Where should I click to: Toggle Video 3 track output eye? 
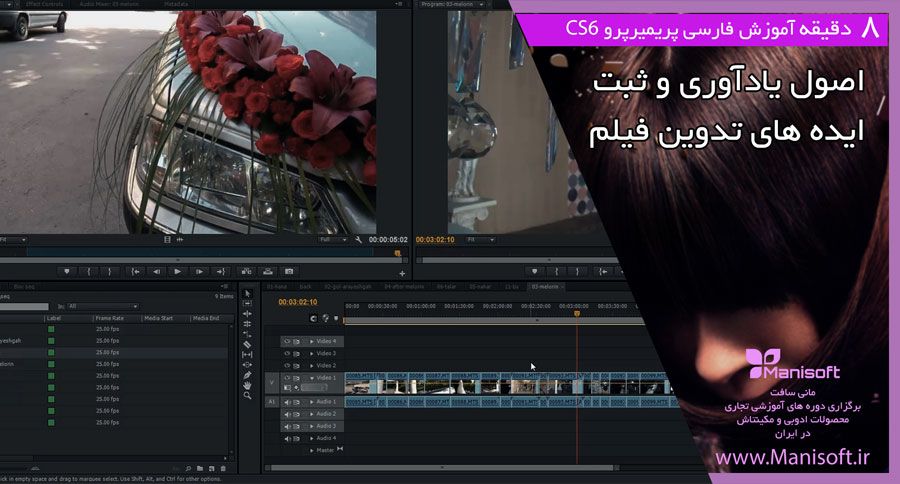pos(287,353)
